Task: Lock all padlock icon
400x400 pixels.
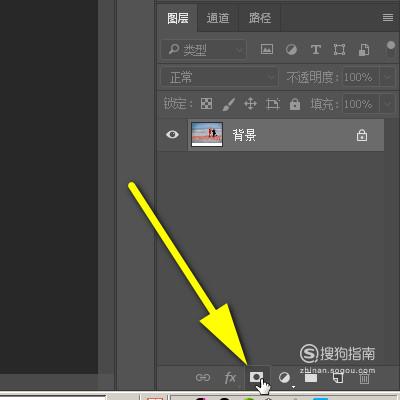Action: (295, 104)
